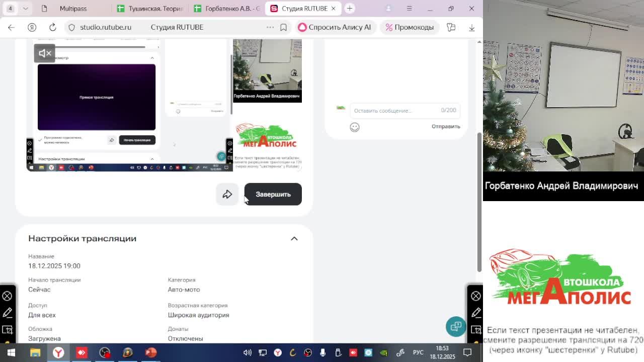Open OBS Studio from the taskbar
644x362 pixels.
[x=105, y=352]
